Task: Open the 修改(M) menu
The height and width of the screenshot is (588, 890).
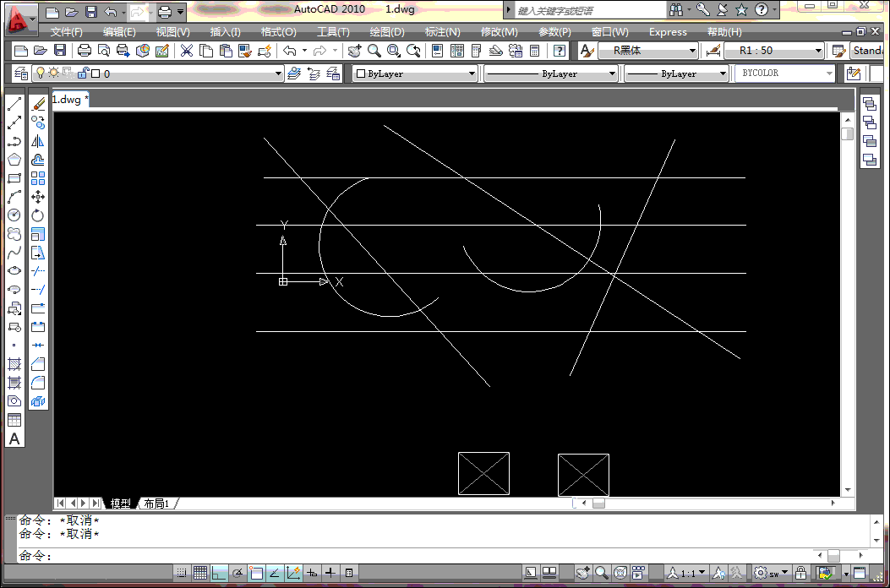Action: pos(499,32)
